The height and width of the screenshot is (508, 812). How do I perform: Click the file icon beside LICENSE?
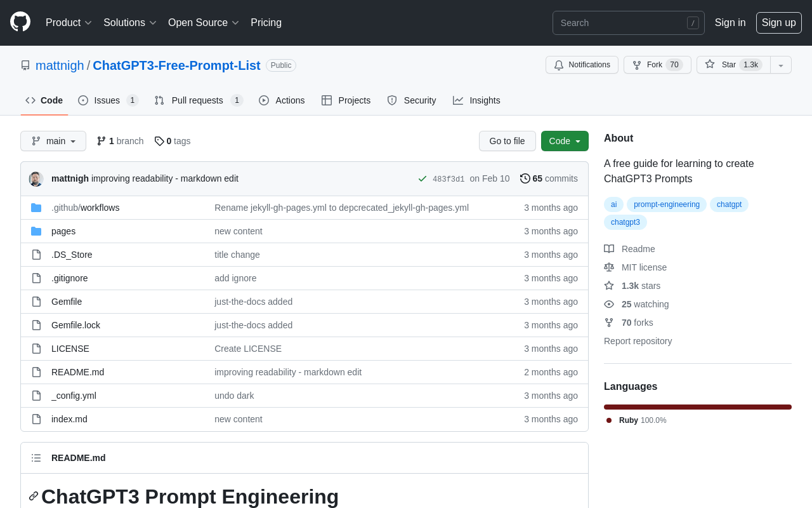[36, 349]
